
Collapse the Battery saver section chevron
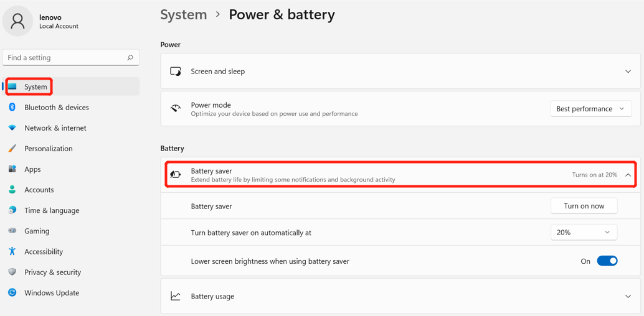628,175
